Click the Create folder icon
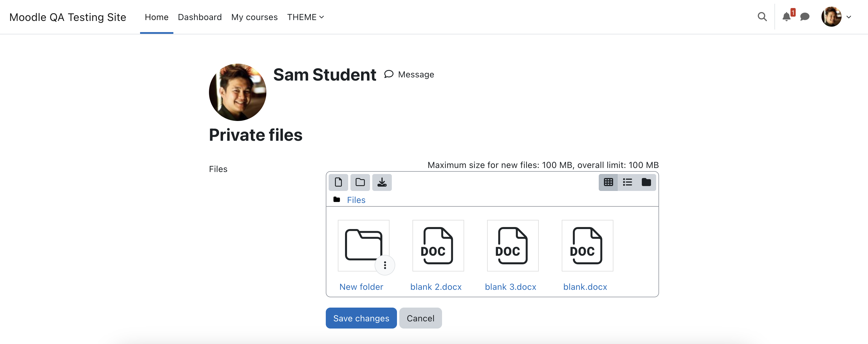The image size is (868, 344). tap(360, 182)
